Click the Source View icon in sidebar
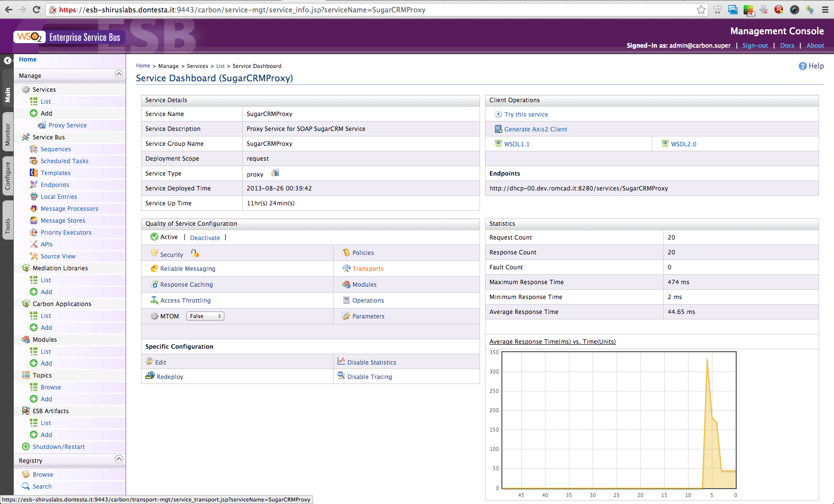 pos(34,256)
